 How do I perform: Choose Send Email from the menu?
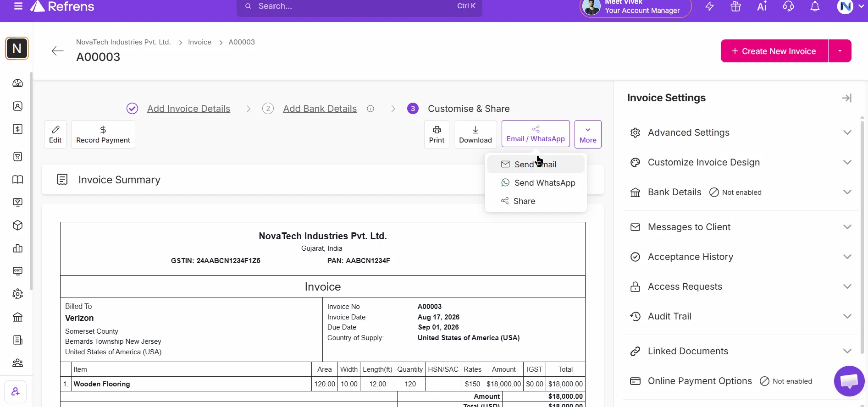536,164
